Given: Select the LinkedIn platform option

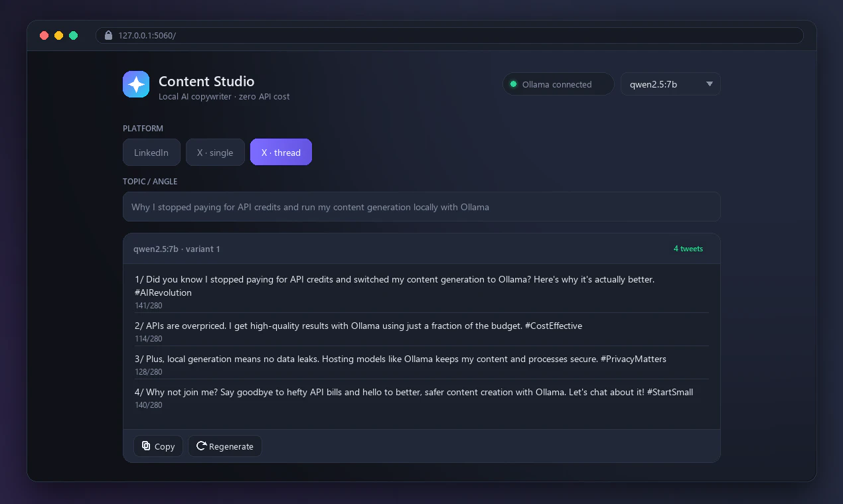Looking at the screenshot, I should [151, 153].
